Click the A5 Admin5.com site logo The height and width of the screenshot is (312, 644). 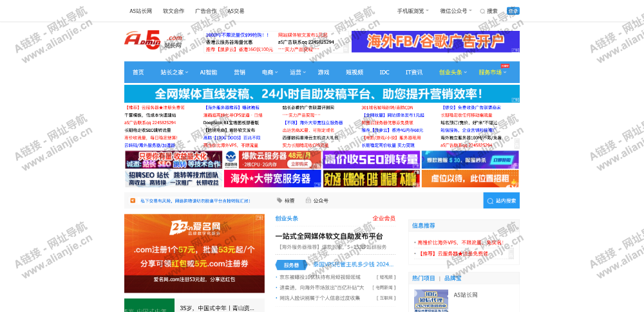point(153,40)
